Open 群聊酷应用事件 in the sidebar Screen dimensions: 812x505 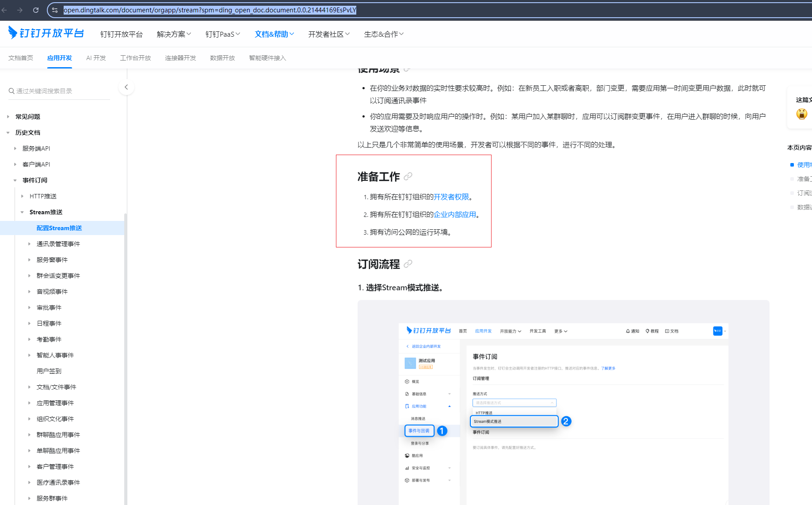[x=58, y=435]
